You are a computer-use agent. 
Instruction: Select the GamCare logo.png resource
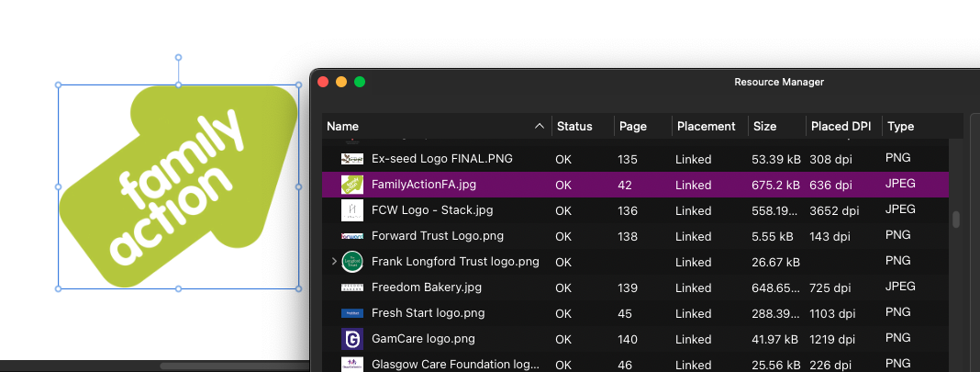[635, 339]
